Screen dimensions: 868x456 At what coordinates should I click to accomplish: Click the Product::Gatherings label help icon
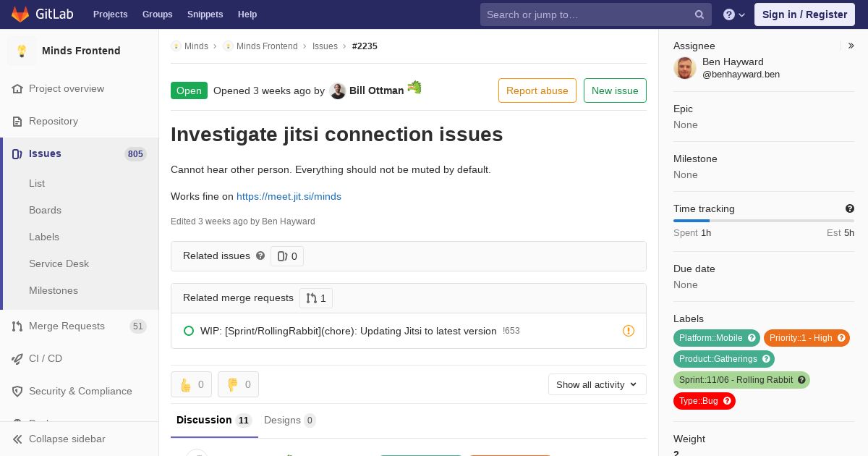(x=766, y=359)
